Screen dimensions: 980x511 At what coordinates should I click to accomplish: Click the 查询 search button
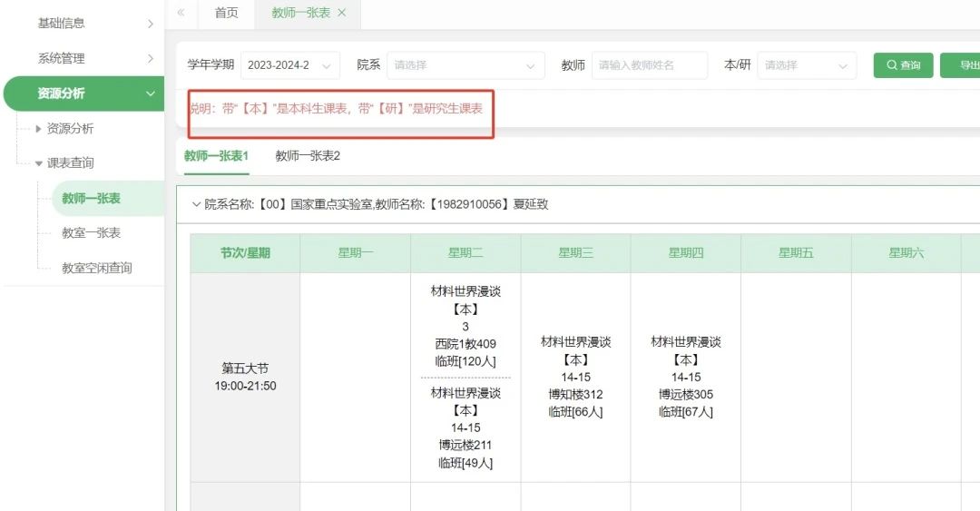[903, 65]
